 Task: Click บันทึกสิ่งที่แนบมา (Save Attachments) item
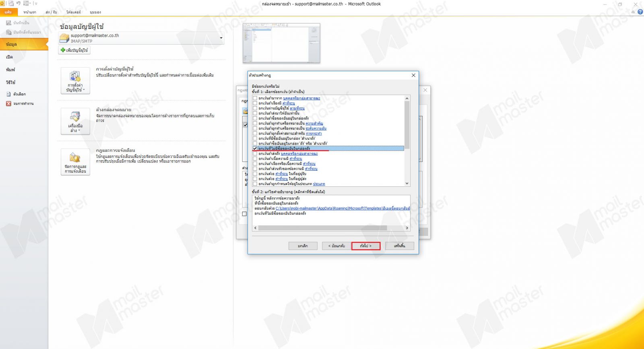pos(23,32)
